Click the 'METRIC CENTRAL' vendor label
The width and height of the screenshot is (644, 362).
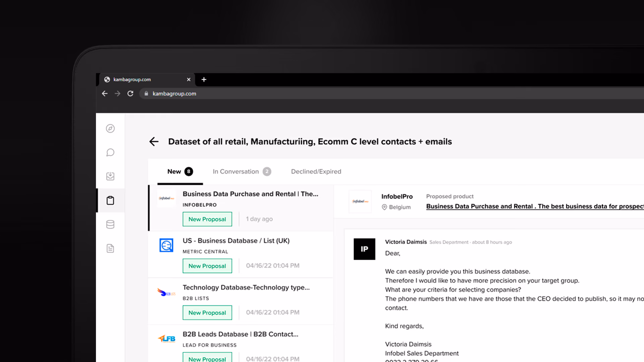point(205,252)
